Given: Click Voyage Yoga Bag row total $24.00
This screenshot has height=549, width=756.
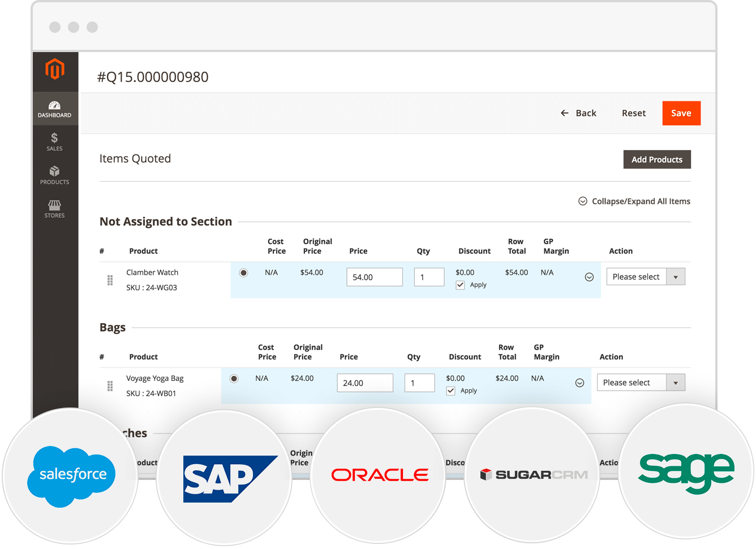Looking at the screenshot, I should pos(507,379).
